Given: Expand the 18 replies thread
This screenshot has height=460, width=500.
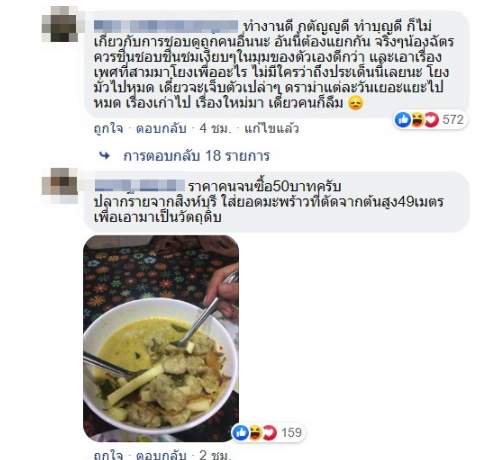Looking at the screenshot, I should tap(196, 156).
